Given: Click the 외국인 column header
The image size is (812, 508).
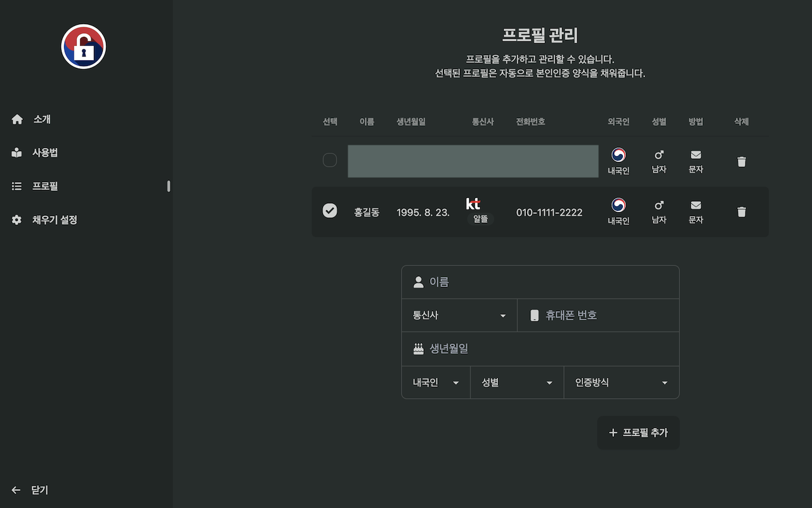Looking at the screenshot, I should pos(619,122).
